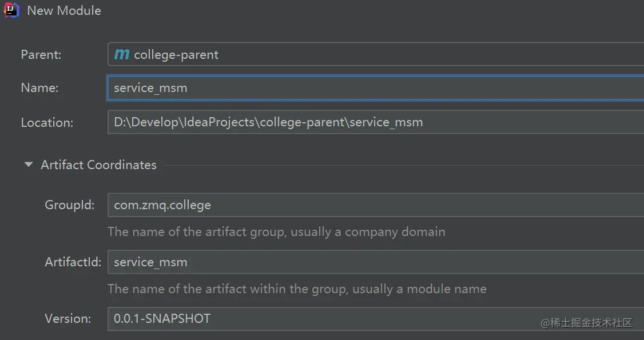
Task: Select the GroupId field with com.zmq.college
Action: [x=376, y=205]
